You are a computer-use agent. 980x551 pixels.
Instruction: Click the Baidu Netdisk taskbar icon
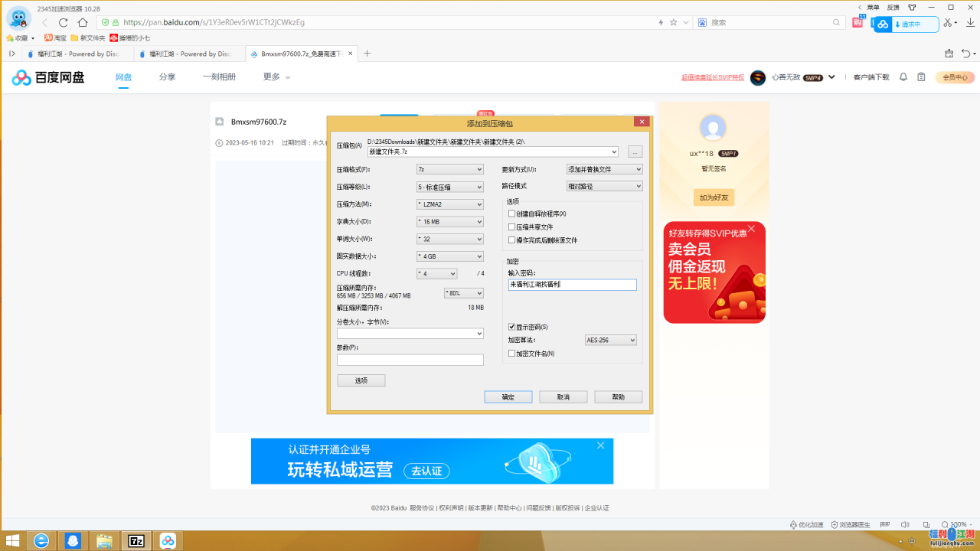tap(168, 541)
